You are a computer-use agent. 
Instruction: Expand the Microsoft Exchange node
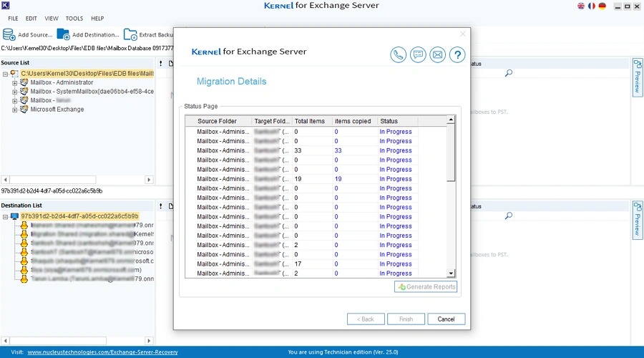(15, 110)
